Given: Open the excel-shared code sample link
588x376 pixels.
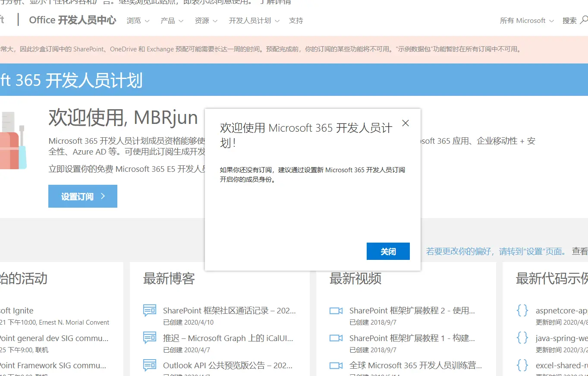Looking at the screenshot, I should point(562,365).
